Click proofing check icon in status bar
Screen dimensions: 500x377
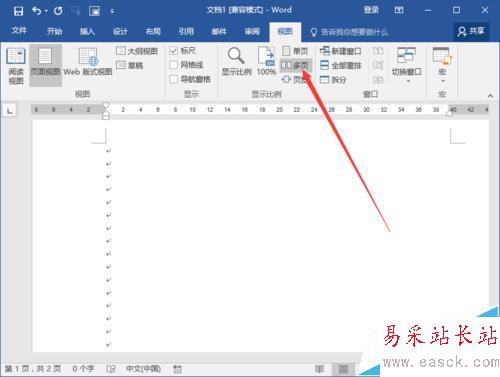111,369
